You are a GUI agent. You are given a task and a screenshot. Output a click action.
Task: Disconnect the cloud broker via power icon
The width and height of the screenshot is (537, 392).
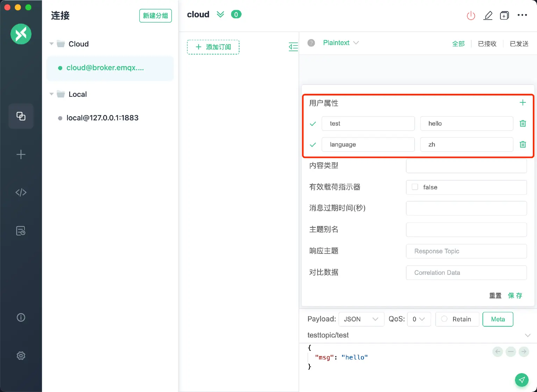pos(471,15)
